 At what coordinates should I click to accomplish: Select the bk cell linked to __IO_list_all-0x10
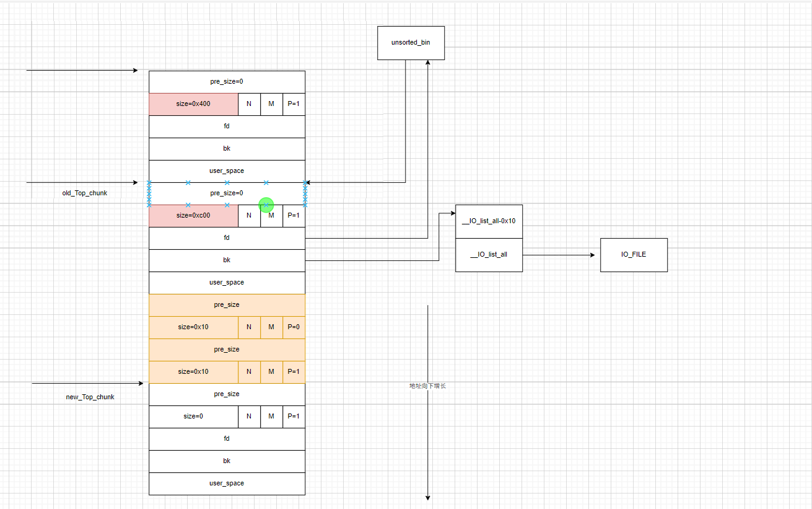(227, 260)
